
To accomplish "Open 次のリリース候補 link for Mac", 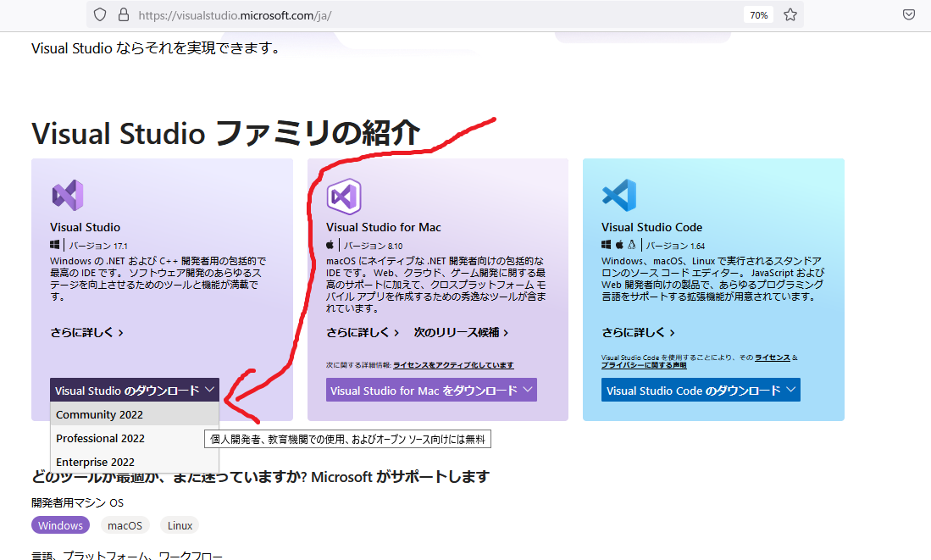I will 461,333.
